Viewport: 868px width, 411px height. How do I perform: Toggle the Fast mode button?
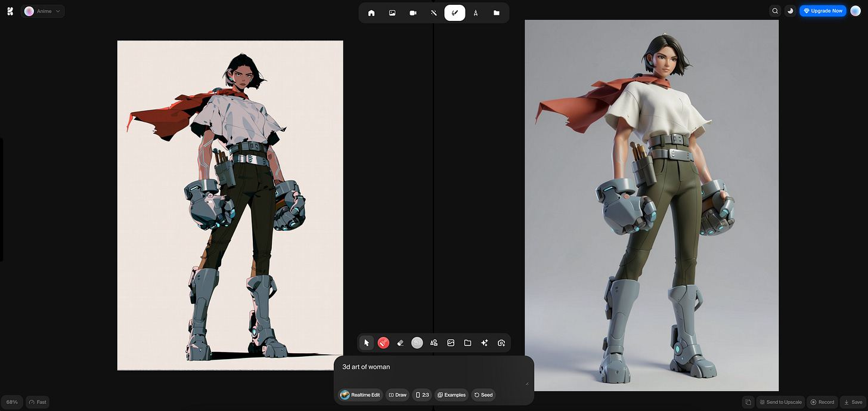point(37,402)
